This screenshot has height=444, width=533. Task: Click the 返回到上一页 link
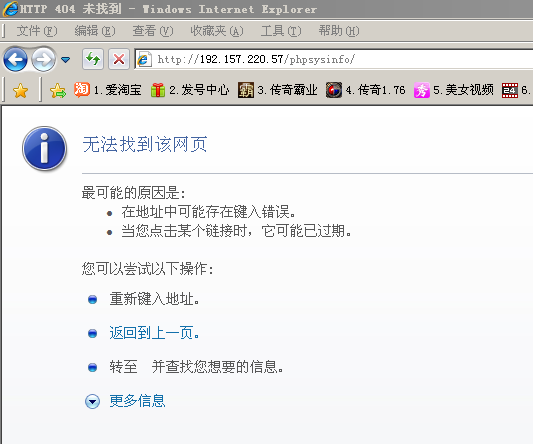pyautogui.click(x=155, y=333)
